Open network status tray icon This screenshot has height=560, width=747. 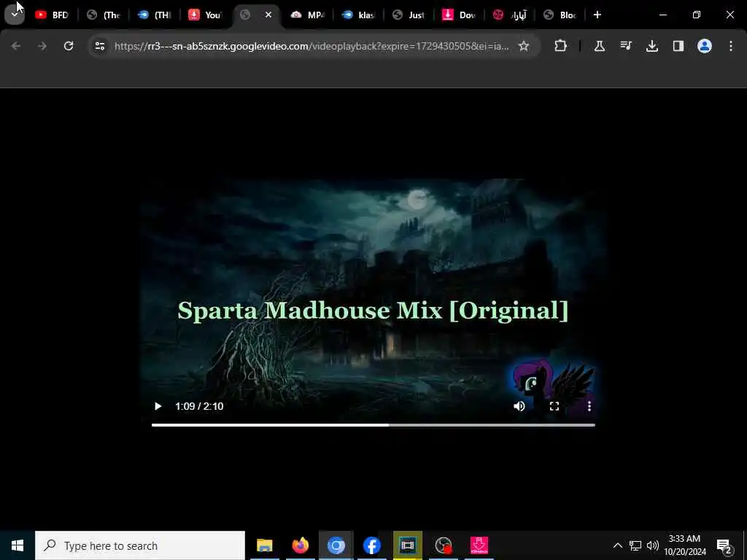point(635,545)
